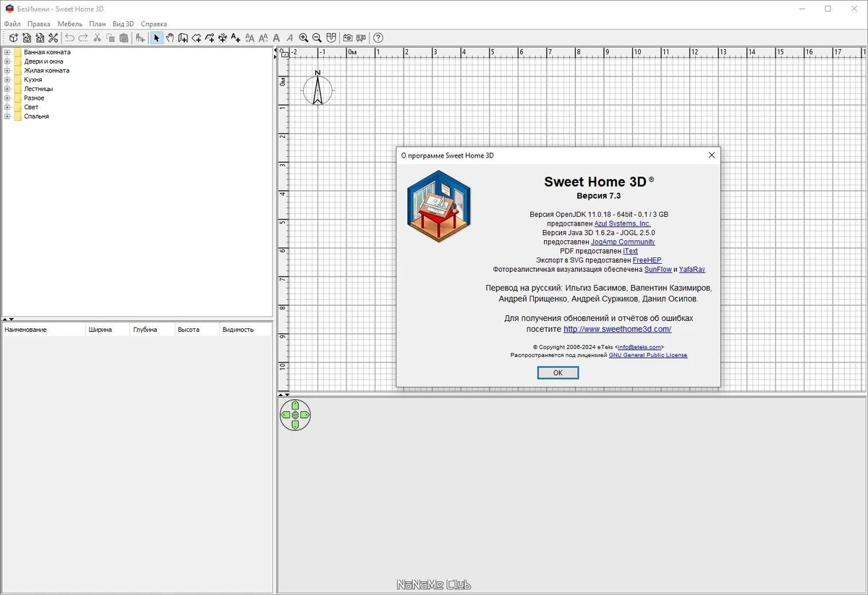Select the Create dimensions tool

tap(223, 38)
